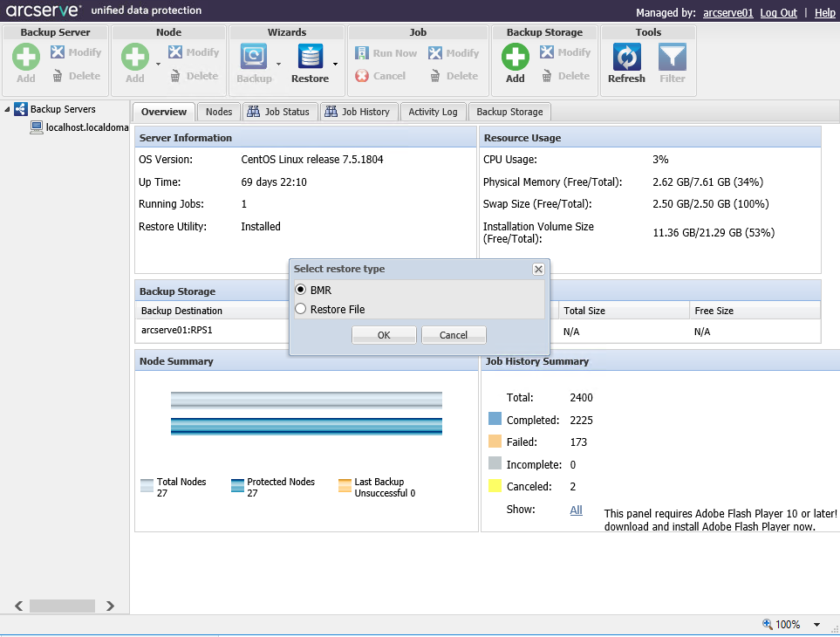Click the sidebar horizontal scrollbar thumb
This screenshot has width=840, height=637.
tap(62, 606)
